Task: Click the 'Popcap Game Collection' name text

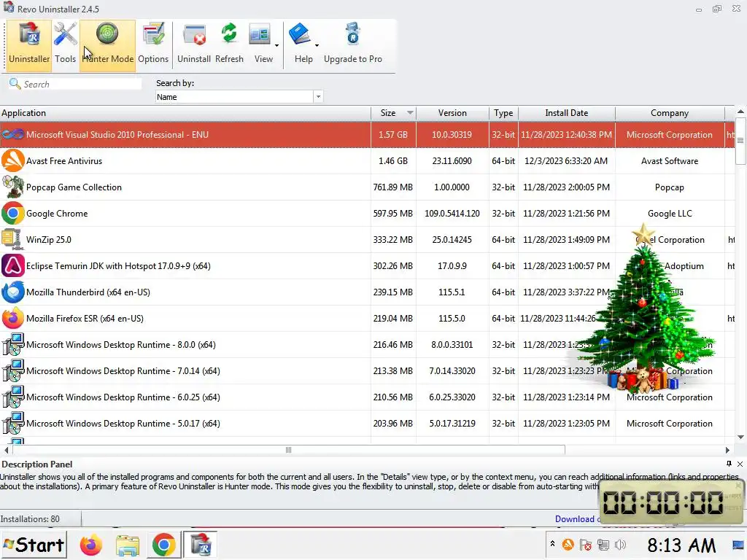Action: (74, 187)
